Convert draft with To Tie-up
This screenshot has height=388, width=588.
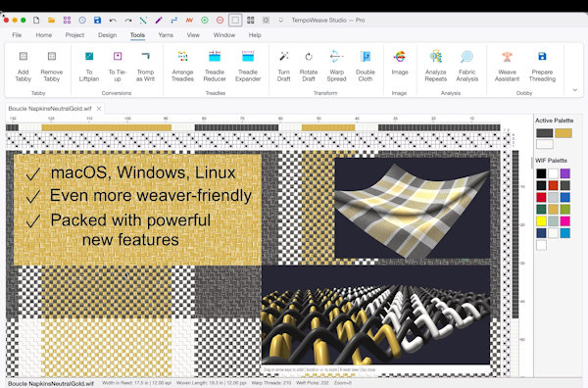[x=118, y=67]
